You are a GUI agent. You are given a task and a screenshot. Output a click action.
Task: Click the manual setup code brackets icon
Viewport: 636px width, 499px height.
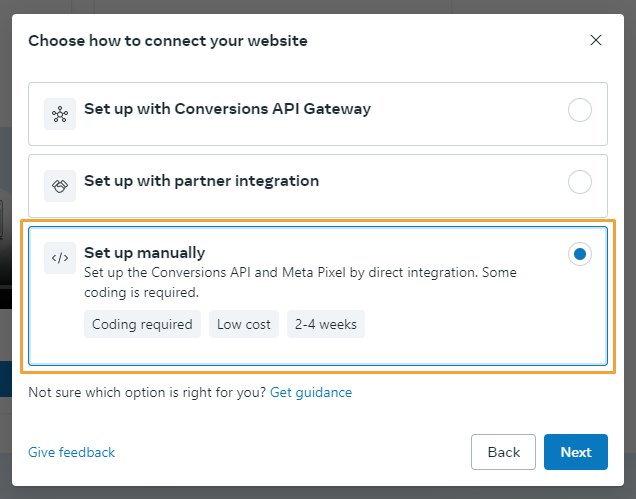(60, 258)
